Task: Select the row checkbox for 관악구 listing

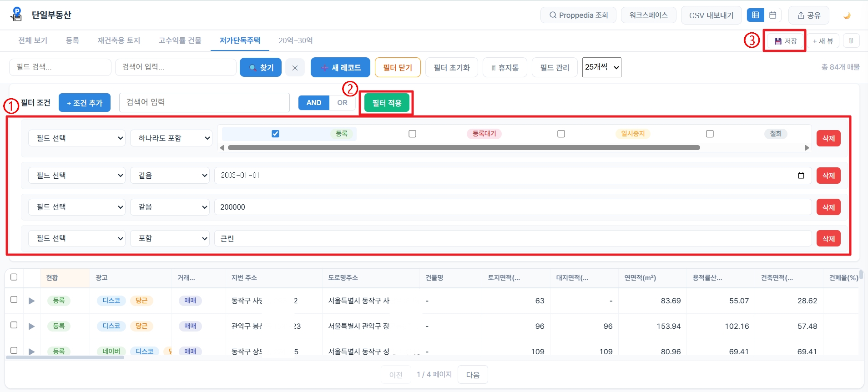Action: (x=14, y=325)
